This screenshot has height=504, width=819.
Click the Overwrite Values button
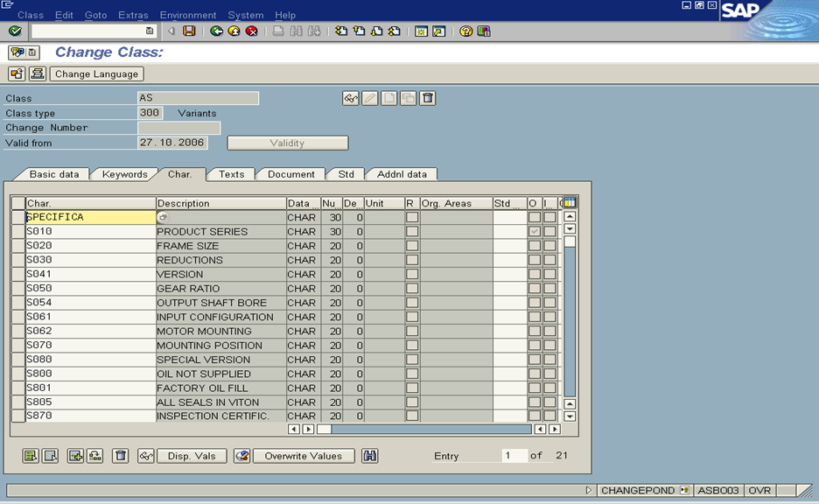[304, 456]
